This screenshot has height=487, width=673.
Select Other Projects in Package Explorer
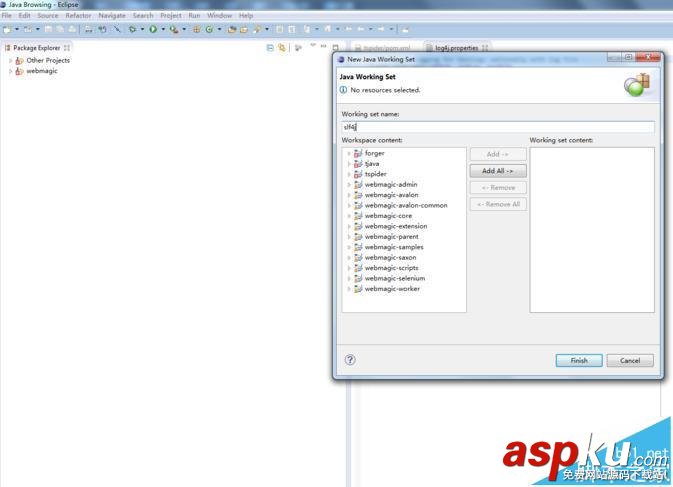tap(48, 60)
